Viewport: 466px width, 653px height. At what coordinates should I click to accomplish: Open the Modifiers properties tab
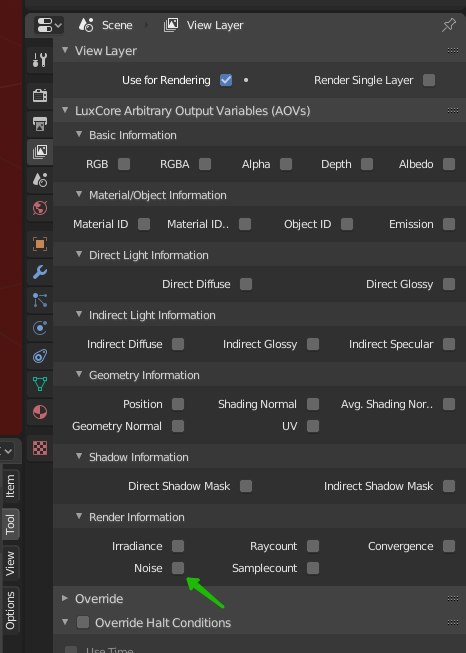coord(40,272)
